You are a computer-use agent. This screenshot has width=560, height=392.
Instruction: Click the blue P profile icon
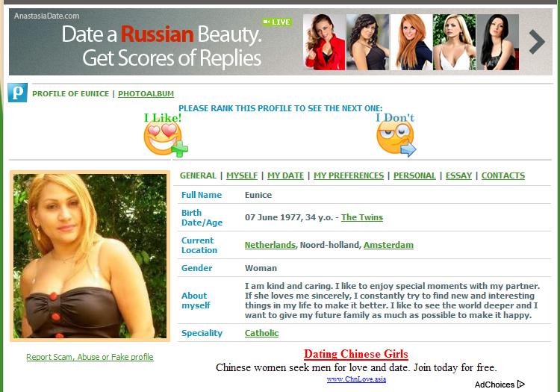17,93
